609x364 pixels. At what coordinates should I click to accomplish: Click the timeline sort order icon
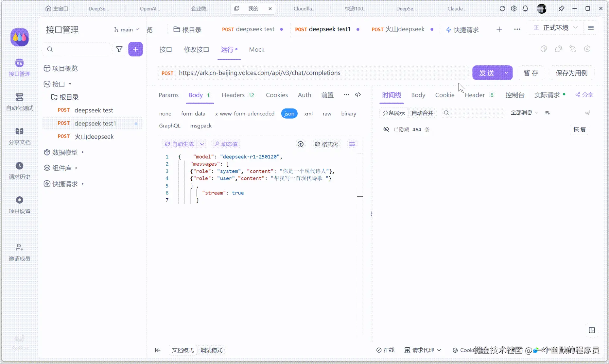point(548,113)
